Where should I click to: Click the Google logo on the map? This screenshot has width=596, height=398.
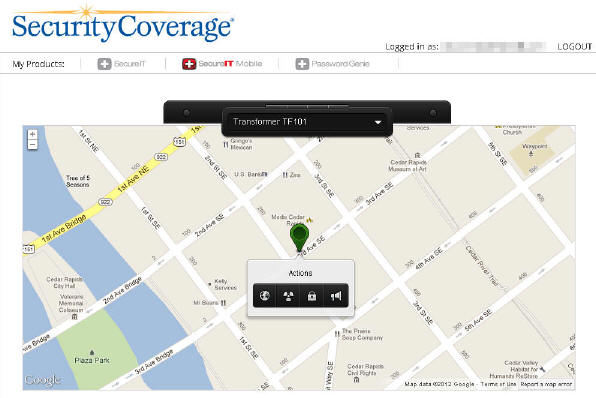43,380
